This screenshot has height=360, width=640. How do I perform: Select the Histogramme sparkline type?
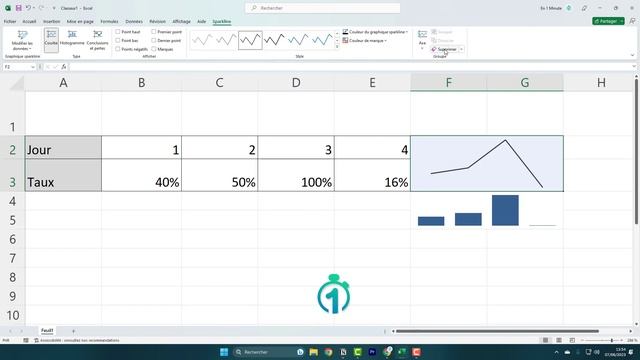72,38
